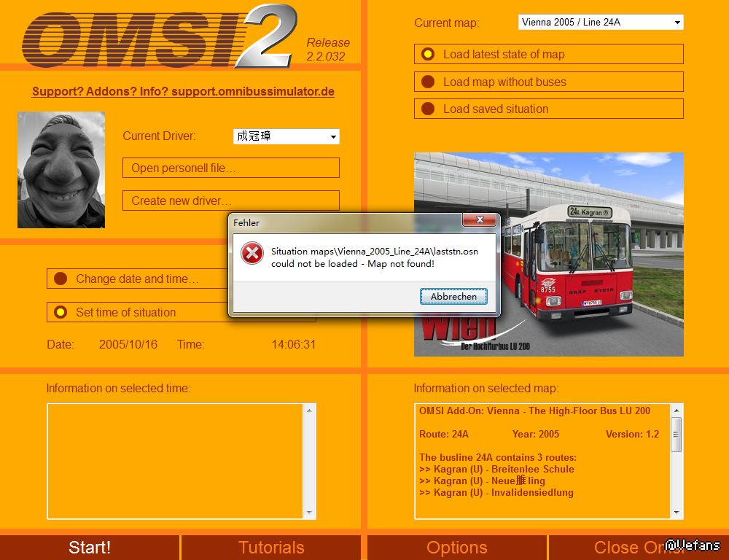Click the 'Year: 2005' text

(536, 434)
